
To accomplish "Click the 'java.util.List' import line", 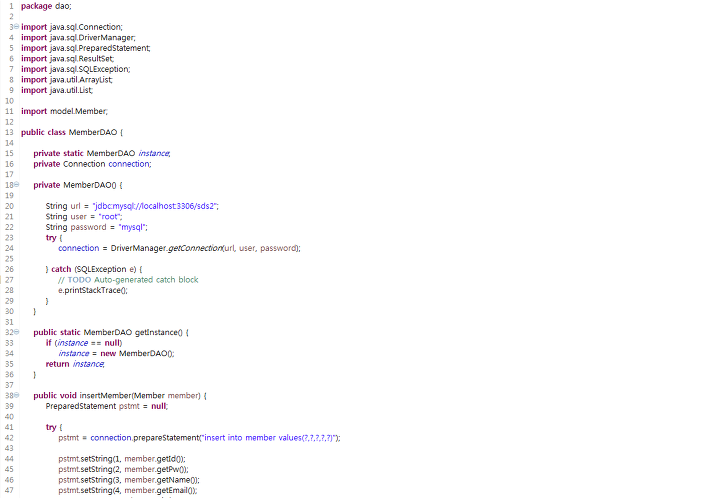I will pyautogui.click(x=57, y=90).
